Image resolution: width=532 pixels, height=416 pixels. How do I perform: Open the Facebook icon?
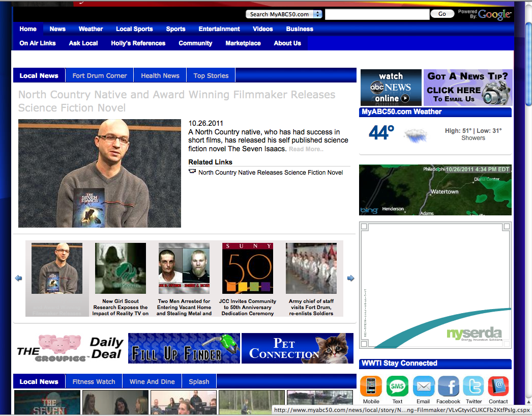tap(448, 386)
